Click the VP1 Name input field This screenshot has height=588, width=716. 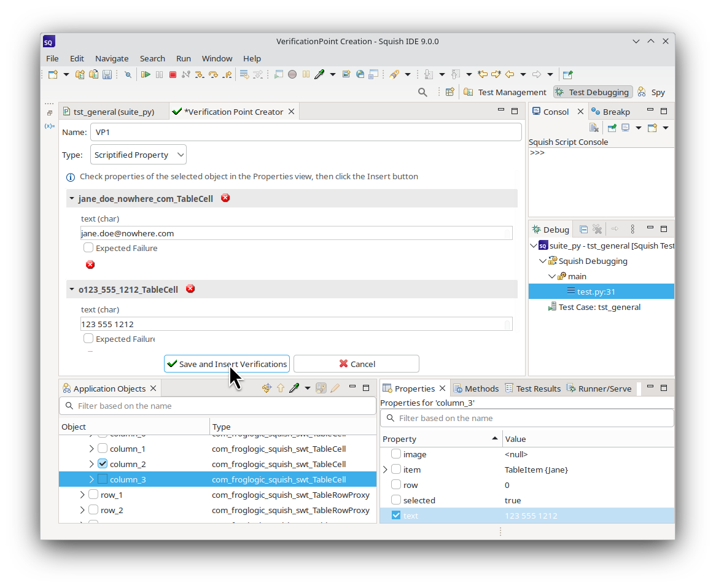[x=306, y=132]
